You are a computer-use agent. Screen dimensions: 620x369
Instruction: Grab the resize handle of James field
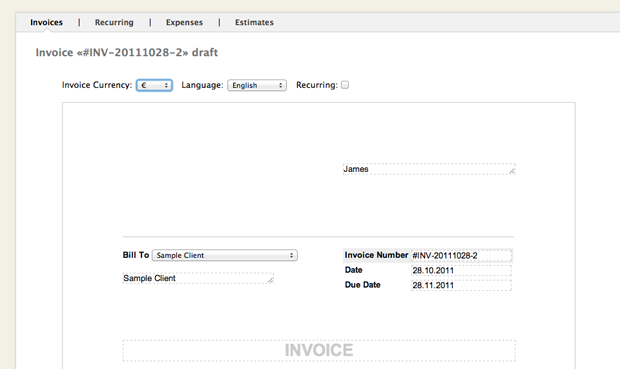coord(512,171)
